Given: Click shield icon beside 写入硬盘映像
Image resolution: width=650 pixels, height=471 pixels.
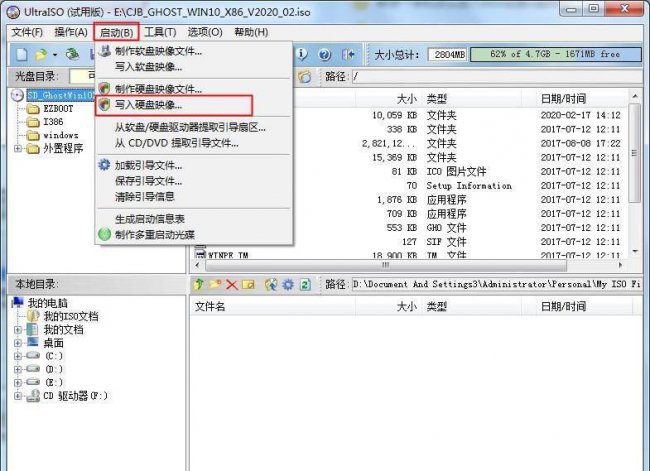Looking at the screenshot, I should coord(104,104).
